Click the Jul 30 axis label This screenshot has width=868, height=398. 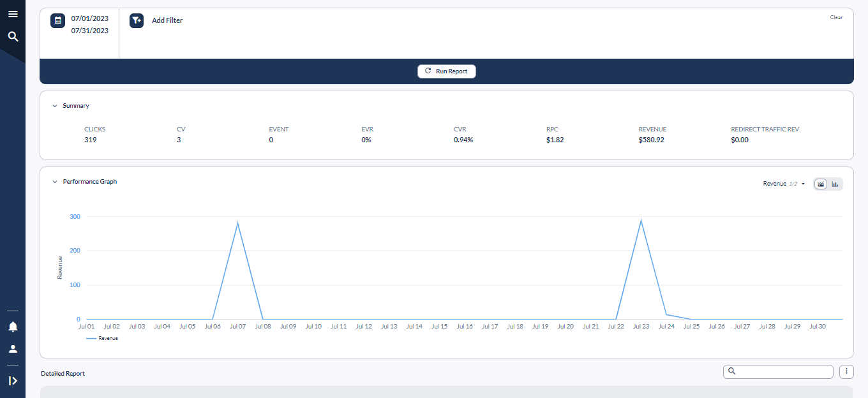pos(818,327)
